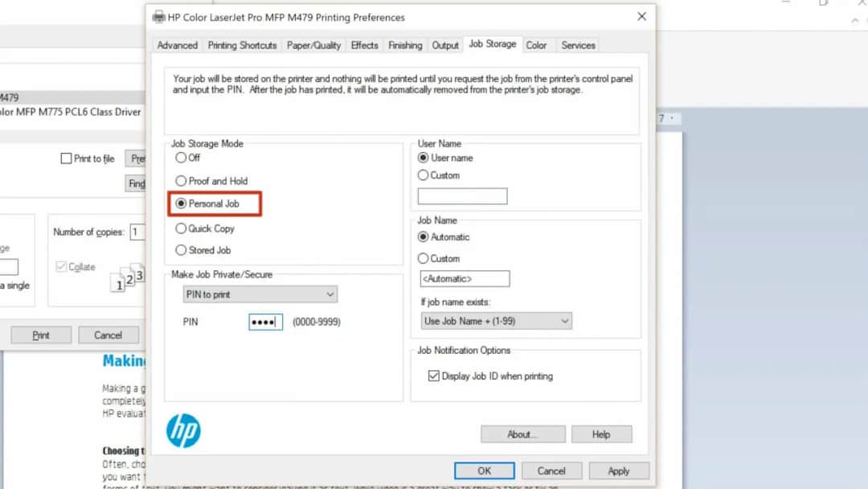Open the Color tab
This screenshot has height=489, width=868.
(536, 45)
